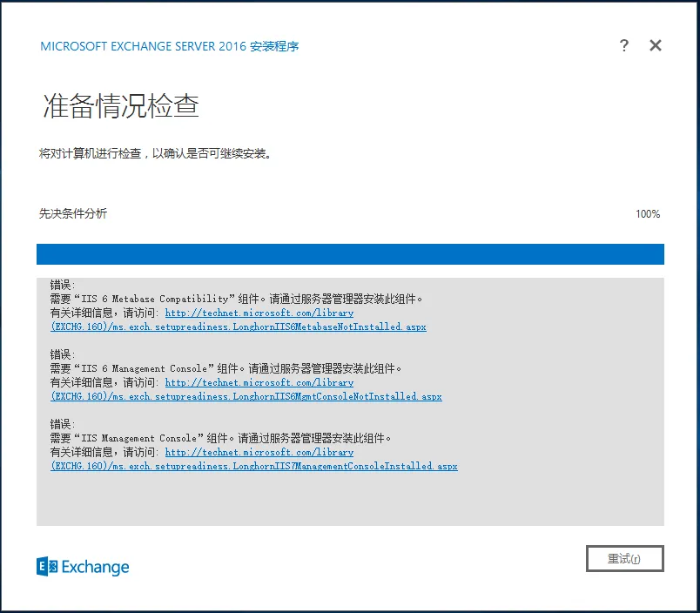Select the 先决条件分析 label
Viewport: 700px width, 613px height.
pyautogui.click(x=73, y=213)
